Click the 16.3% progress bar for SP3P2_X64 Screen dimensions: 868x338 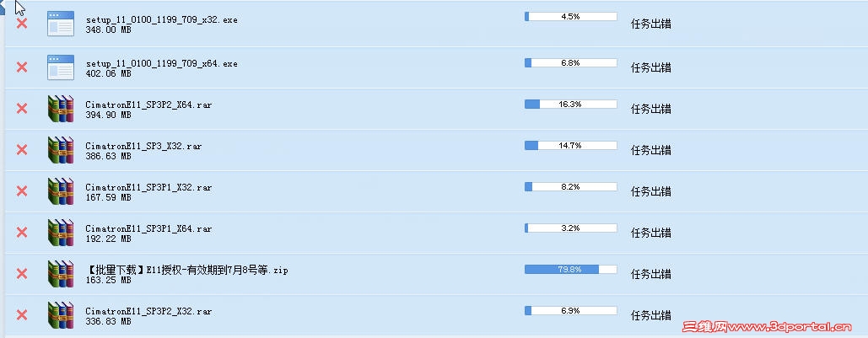(570, 105)
